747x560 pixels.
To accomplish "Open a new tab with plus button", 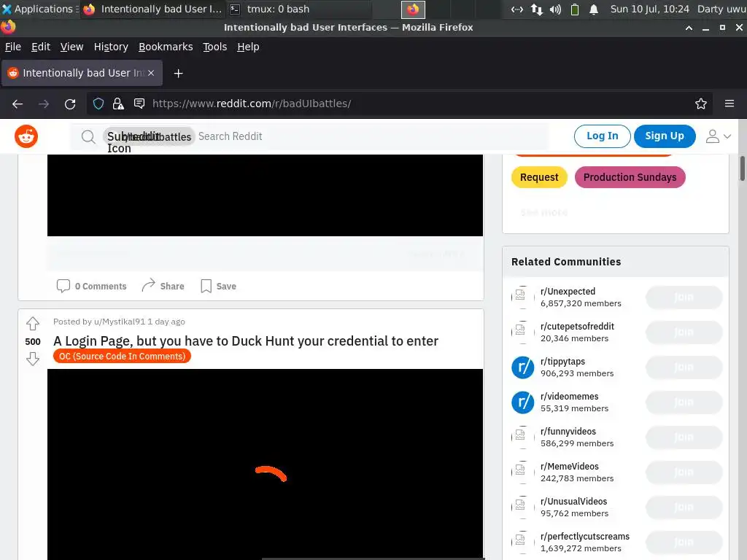I will (178, 74).
